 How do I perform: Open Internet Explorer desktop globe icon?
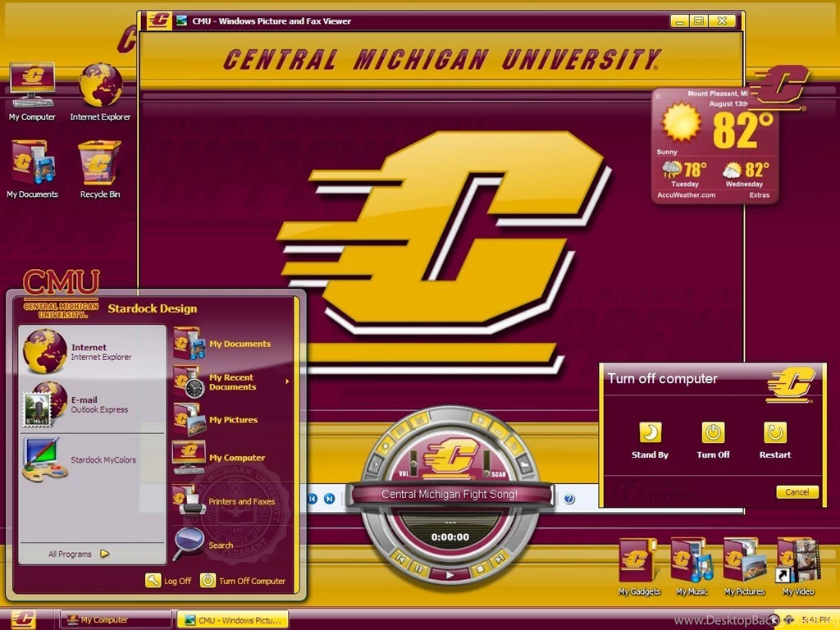coord(100,92)
